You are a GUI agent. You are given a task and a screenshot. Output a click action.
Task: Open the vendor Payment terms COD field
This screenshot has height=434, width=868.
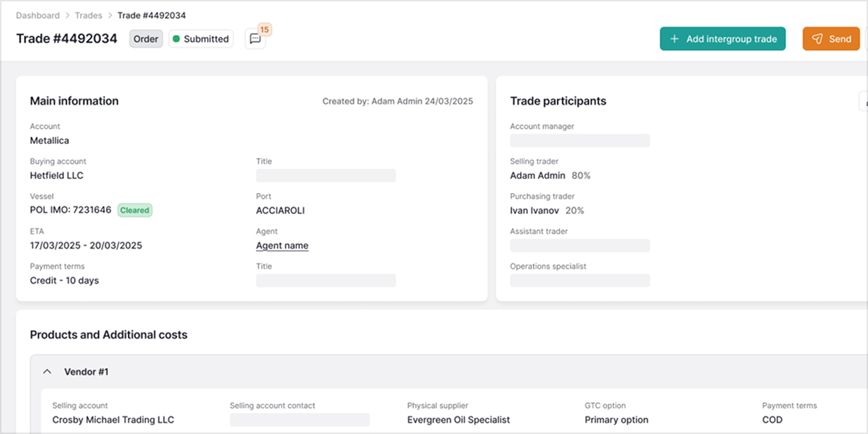(x=772, y=420)
